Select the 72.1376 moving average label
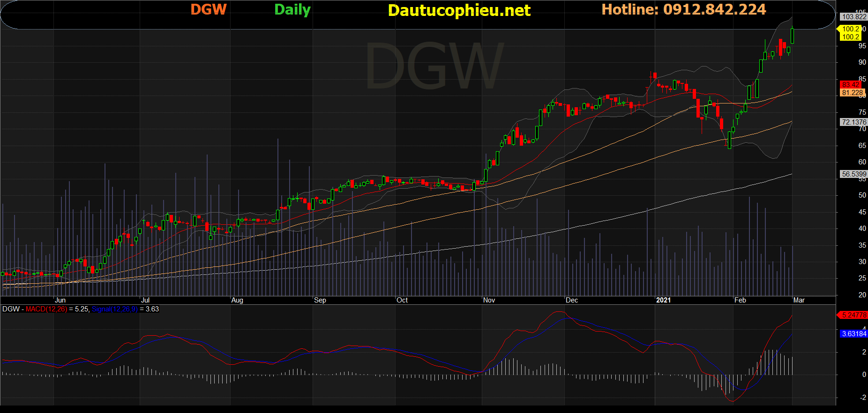 [x=854, y=122]
